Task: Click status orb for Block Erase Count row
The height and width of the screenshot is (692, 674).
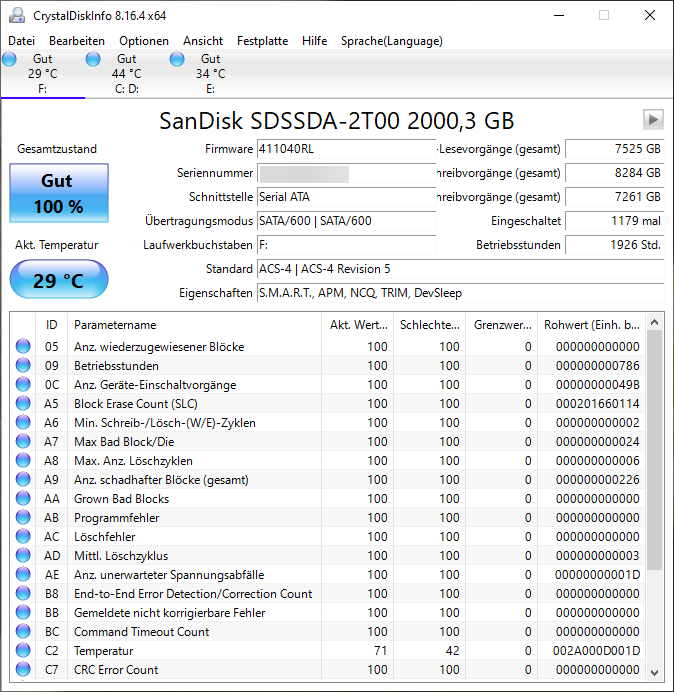Action: coord(23,403)
